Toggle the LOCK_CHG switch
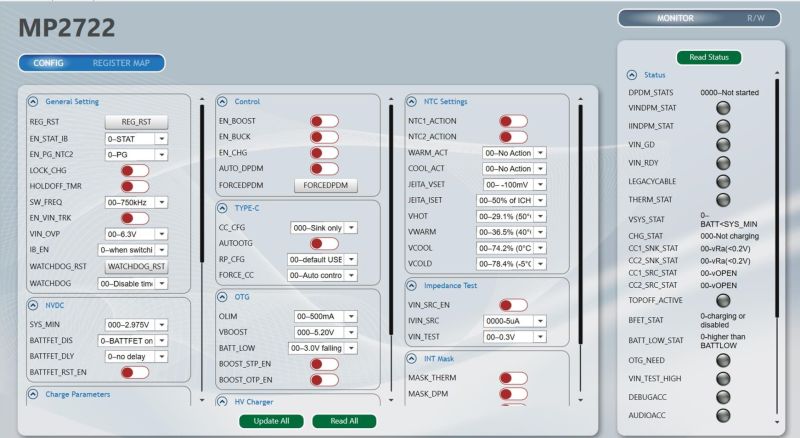Viewport: 800px width, 438px height. pyautogui.click(x=135, y=171)
